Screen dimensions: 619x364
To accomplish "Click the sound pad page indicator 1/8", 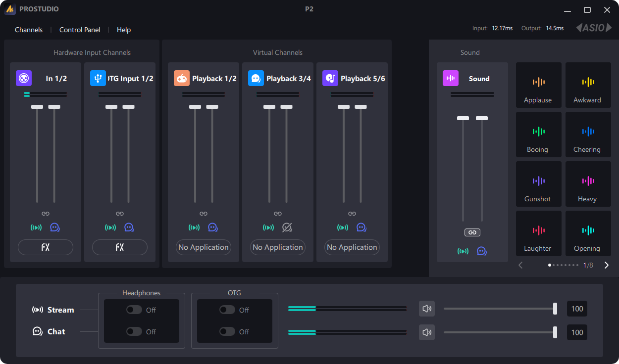I will coord(588,265).
